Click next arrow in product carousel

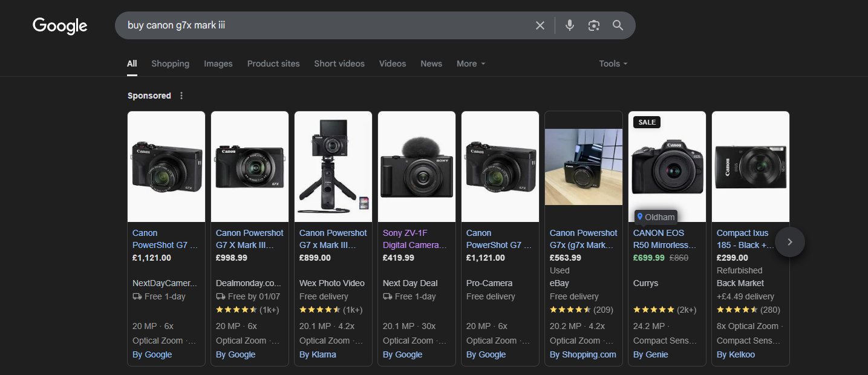tap(789, 242)
